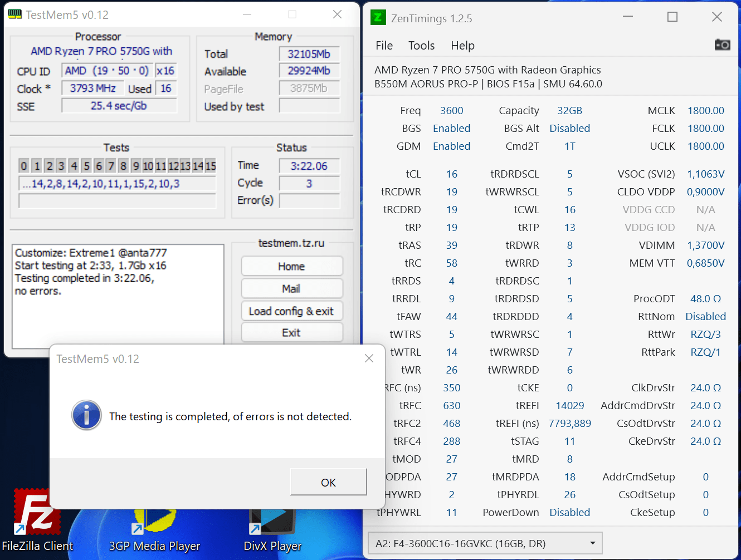Select test number 0 box
This screenshot has width=741, height=560.
coord(24,166)
